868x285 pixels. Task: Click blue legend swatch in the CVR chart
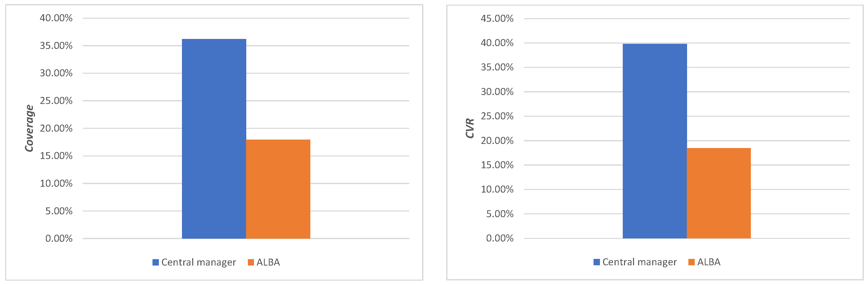pos(596,262)
